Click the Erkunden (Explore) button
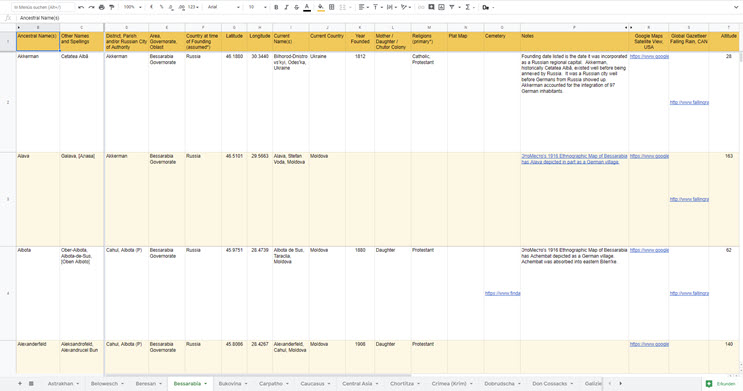 (721, 384)
